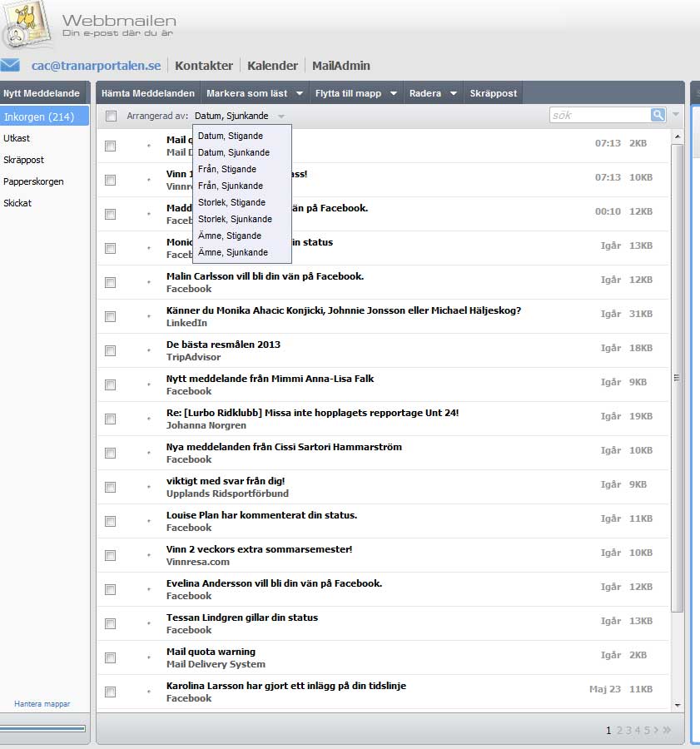Screen dimensions: 700x749
Task: Click in the sök search field
Action: pyautogui.click(x=599, y=115)
